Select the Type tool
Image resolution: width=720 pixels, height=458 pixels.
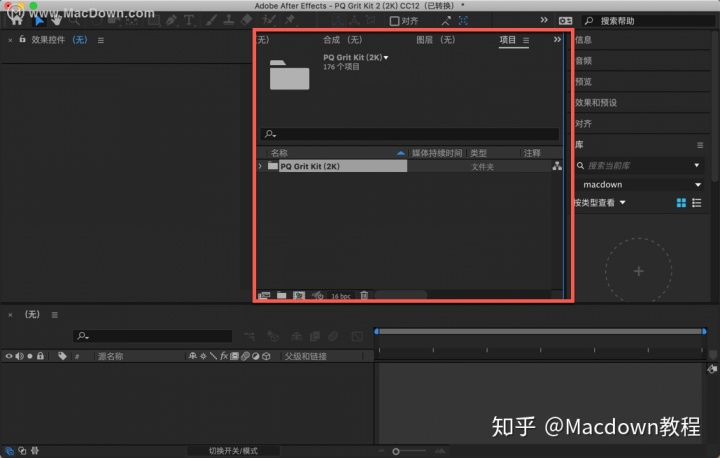189,20
